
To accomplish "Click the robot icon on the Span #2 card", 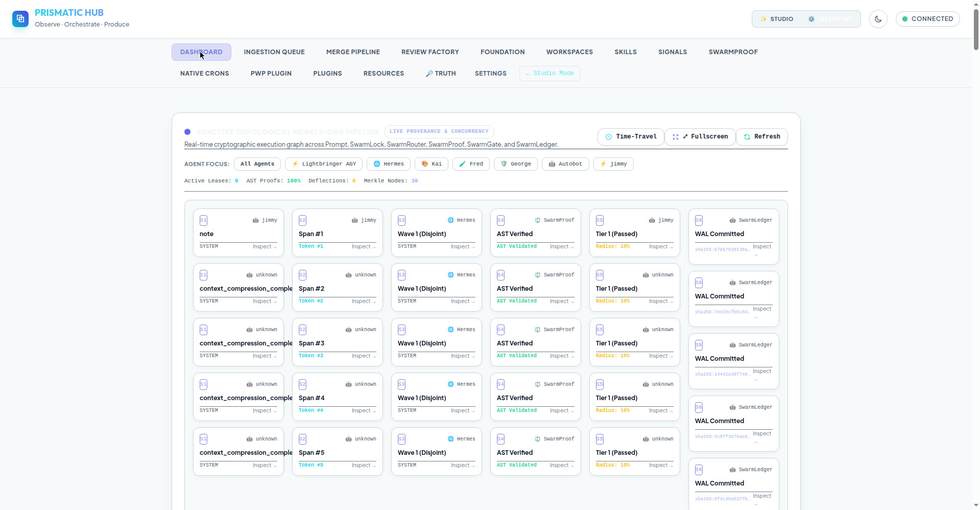I will pos(348,275).
